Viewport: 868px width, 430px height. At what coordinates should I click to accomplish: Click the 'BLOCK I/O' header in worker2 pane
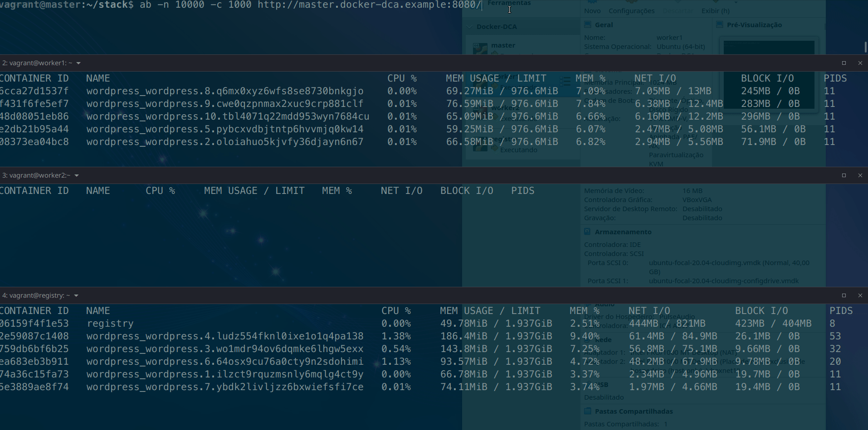coord(467,191)
